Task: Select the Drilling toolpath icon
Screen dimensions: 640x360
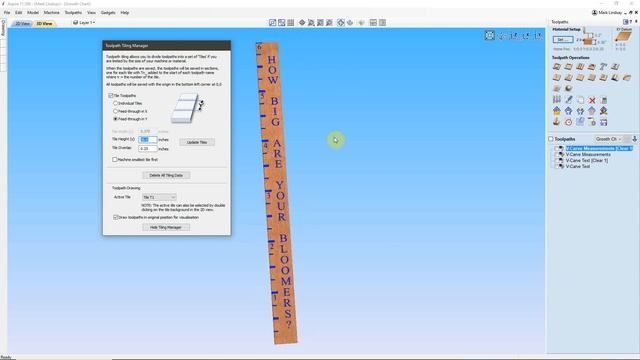Action: (x=580, y=67)
